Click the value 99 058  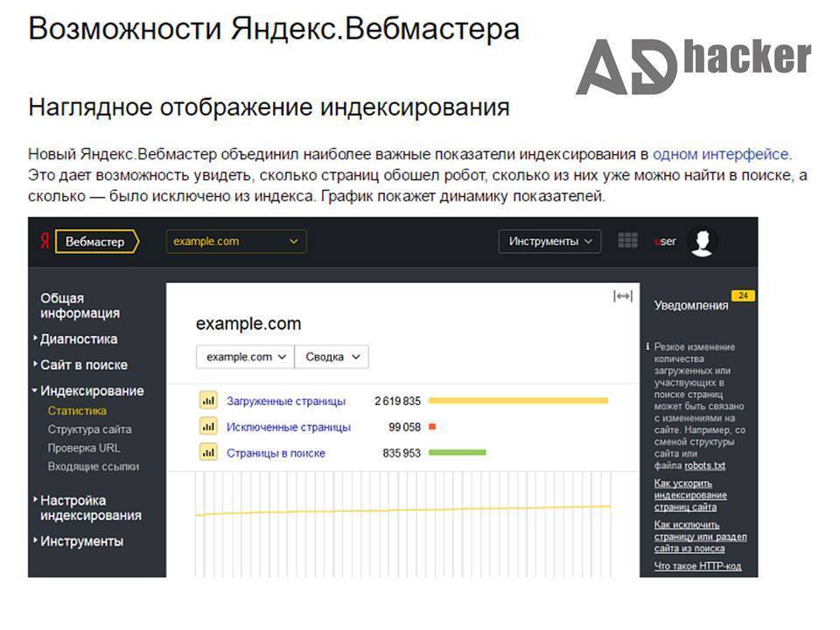(x=404, y=427)
